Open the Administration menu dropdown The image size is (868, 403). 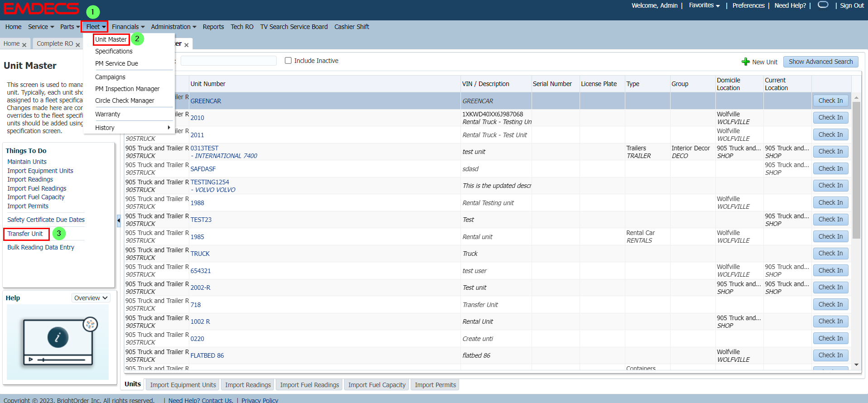173,27
